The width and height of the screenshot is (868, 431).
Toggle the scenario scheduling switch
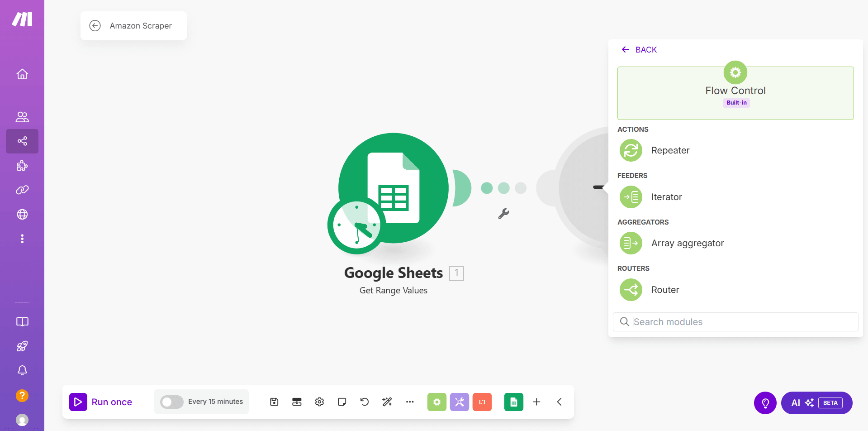[x=171, y=402]
